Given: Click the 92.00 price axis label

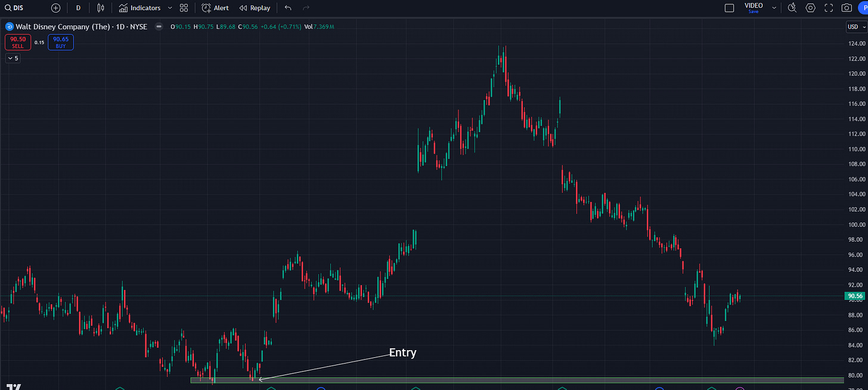Looking at the screenshot, I should [857, 285].
